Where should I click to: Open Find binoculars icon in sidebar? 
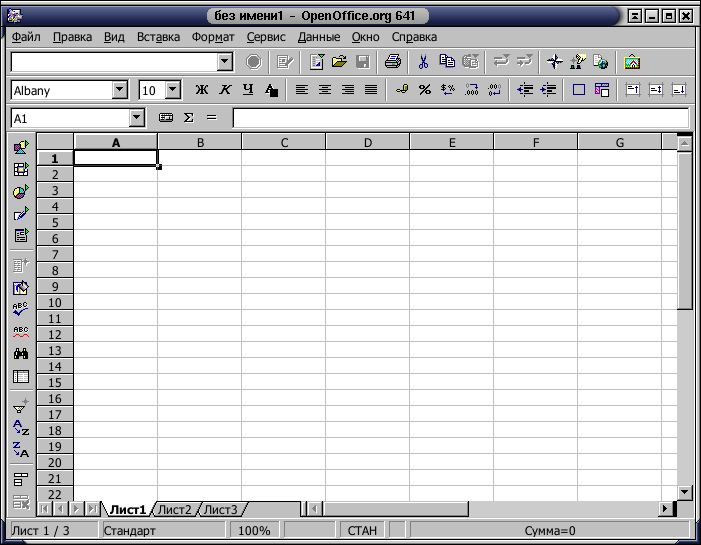click(x=21, y=354)
